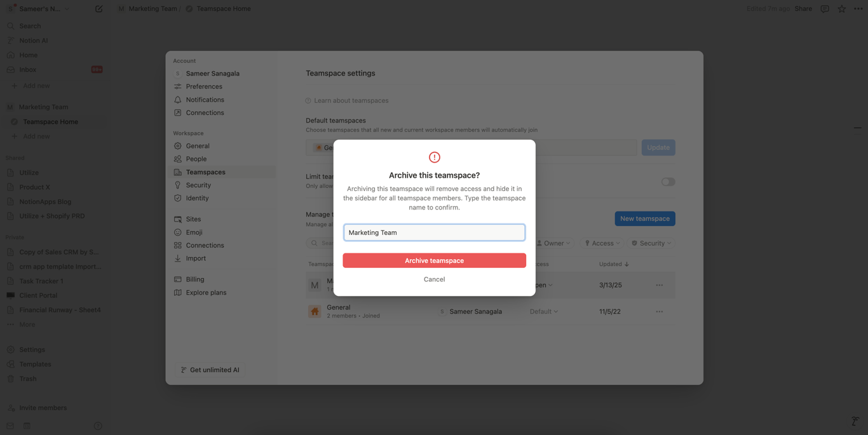Screen dimensions: 868x435
Task: Go to Home in sidebar
Action: point(54,55)
